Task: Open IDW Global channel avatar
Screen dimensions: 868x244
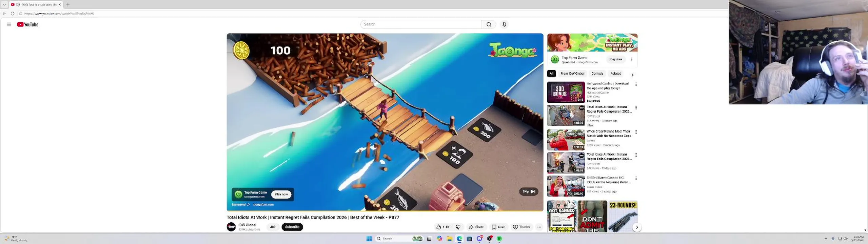Action: 231,227
